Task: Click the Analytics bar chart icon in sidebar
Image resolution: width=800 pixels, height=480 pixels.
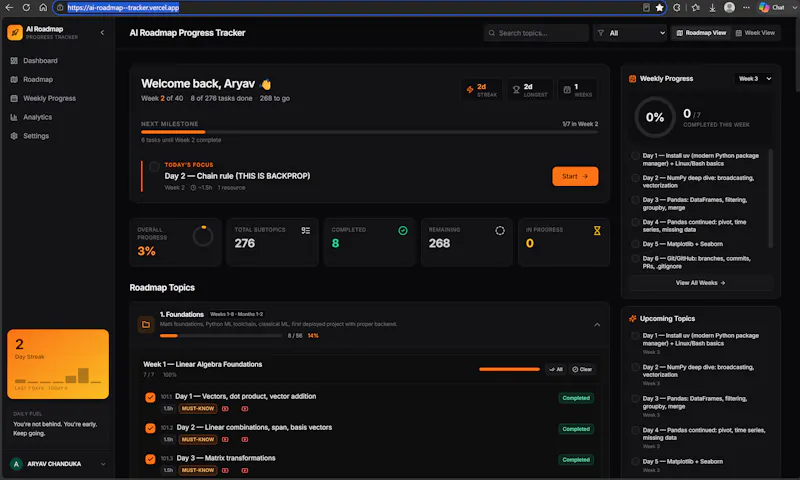Action: 14,117
